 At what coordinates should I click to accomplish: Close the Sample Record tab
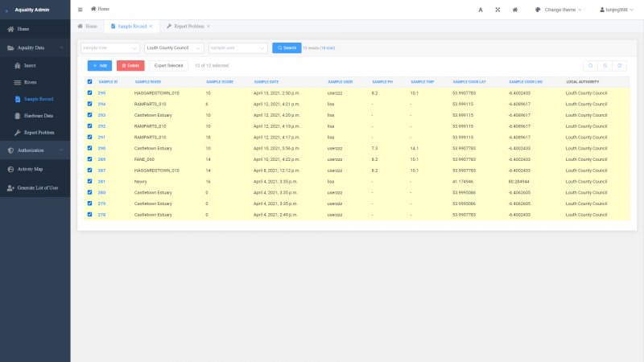[151, 27]
